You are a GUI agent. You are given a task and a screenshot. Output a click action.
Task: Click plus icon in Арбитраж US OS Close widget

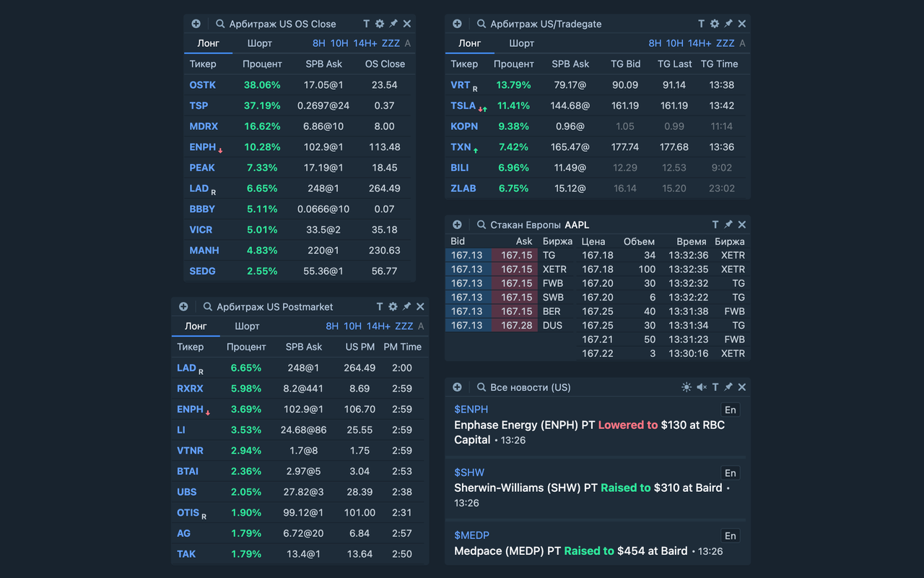click(x=196, y=24)
